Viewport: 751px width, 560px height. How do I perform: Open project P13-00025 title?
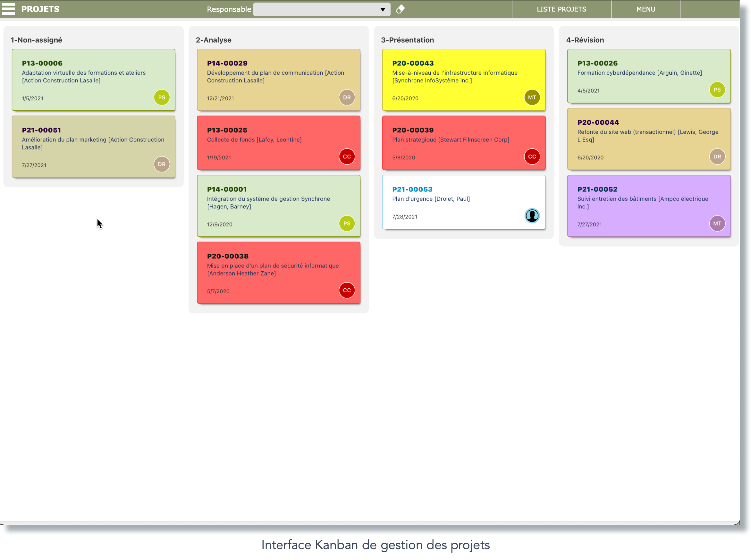[227, 130]
